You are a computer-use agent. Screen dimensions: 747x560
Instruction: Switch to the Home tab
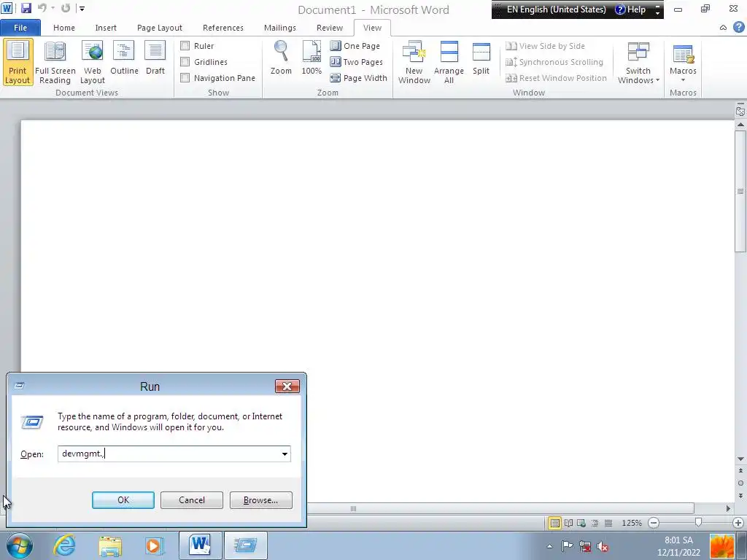point(64,28)
